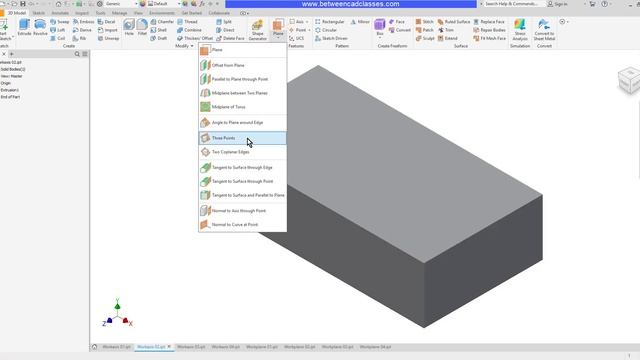The image size is (640, 360).
Task: Choose Midplane between Two Planes
Action: click(242, 93)
